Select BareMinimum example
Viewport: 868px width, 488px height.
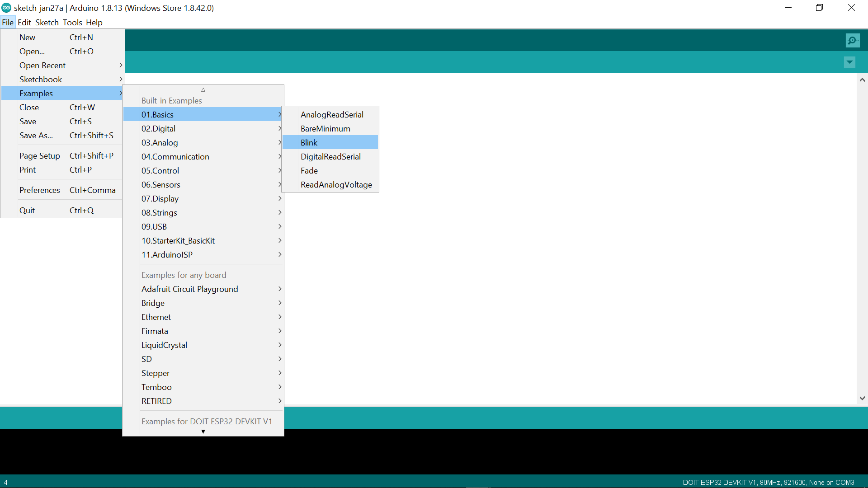pyautogui.click(x=325, y=128)
